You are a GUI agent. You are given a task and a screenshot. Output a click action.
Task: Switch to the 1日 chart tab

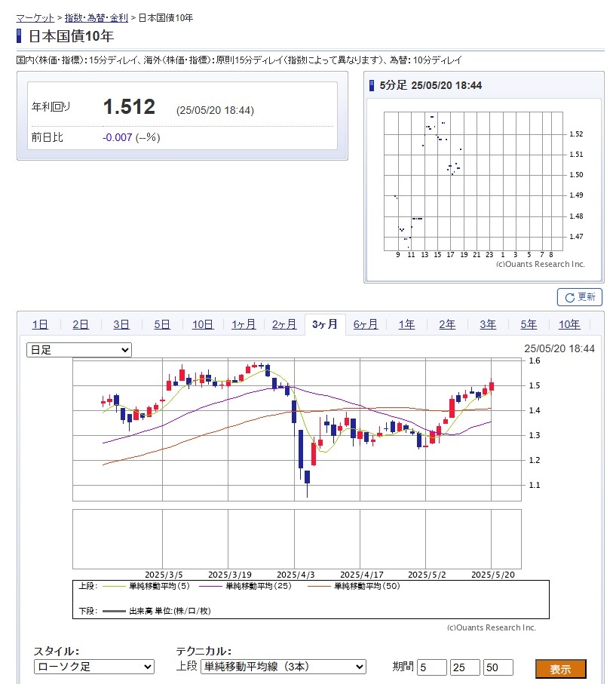(40, 324)
